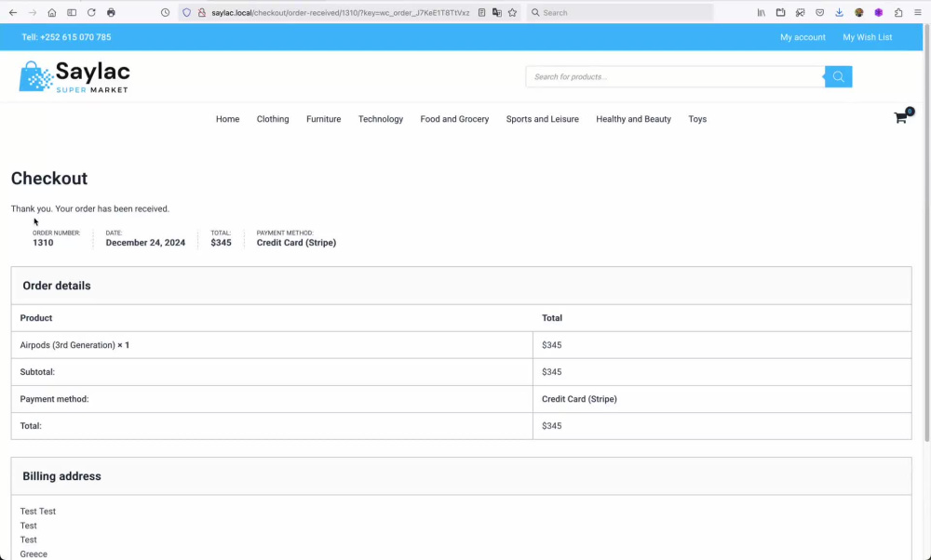Click the translate page icon
Viewport: 931px width, 560px height.
497,12
